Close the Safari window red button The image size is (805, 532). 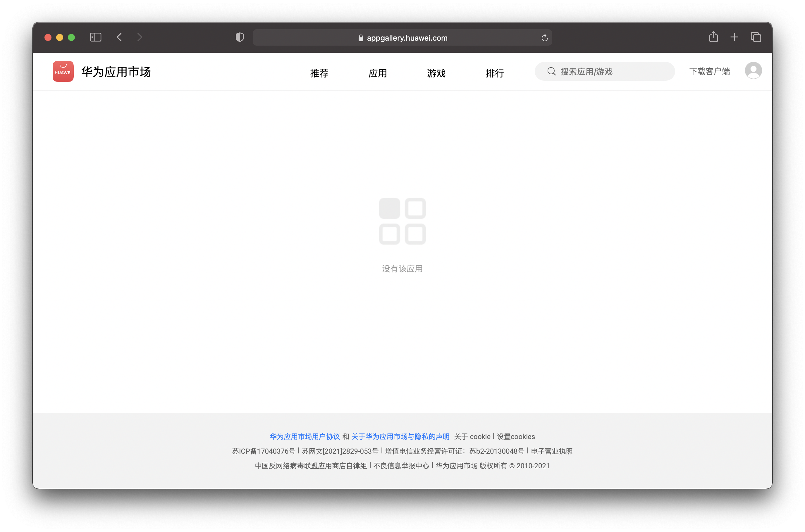(x=48, y=37)
